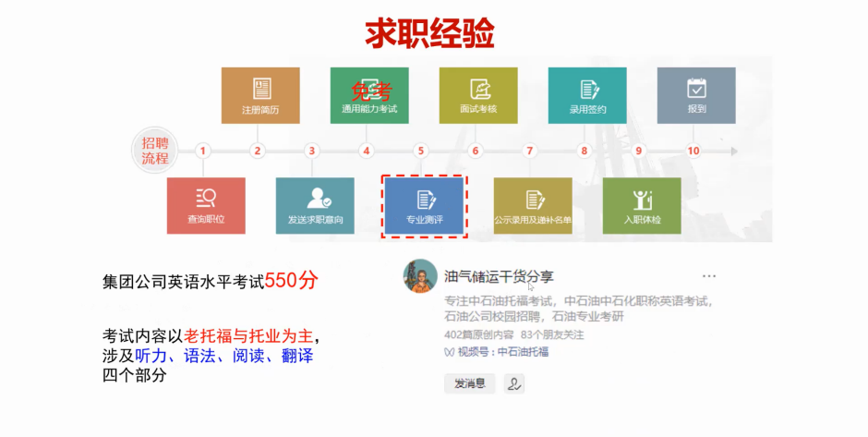
Task: Click the 发消息 button
Action: point(469,383)
